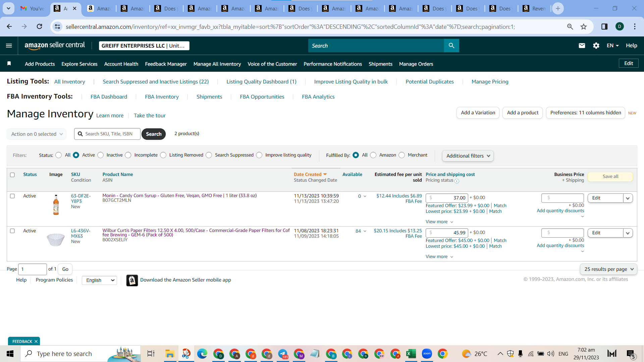
Task: Open the Action on 0 selected dropdown
Action: click(37, 134)
